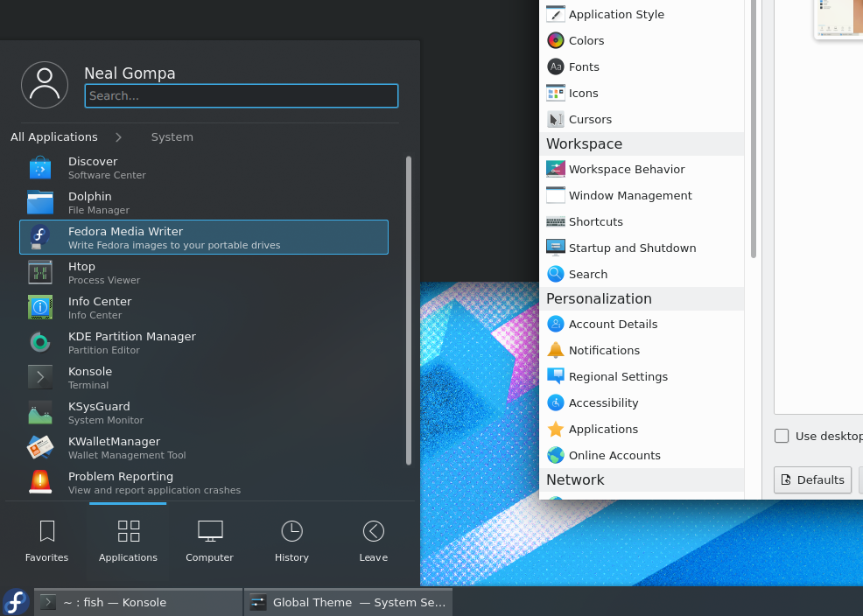Open Htop process viewer icon
Image resolution: width=863 pixels, height=616 pixels.
(x=40, y=273)
